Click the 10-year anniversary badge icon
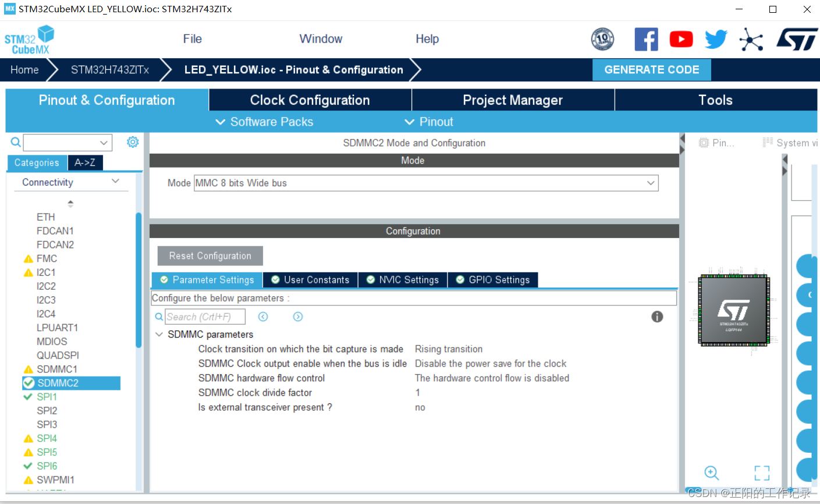The image size is (820, 504). coord(602,40)
